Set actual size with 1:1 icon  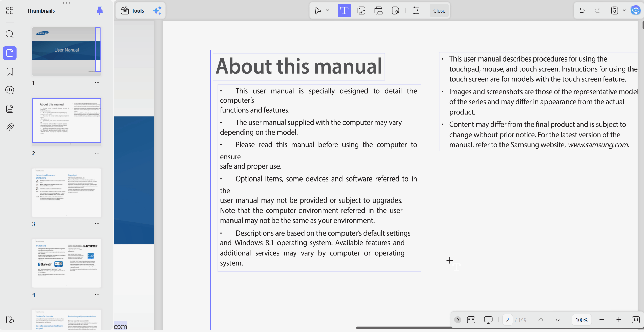(636, 320)
